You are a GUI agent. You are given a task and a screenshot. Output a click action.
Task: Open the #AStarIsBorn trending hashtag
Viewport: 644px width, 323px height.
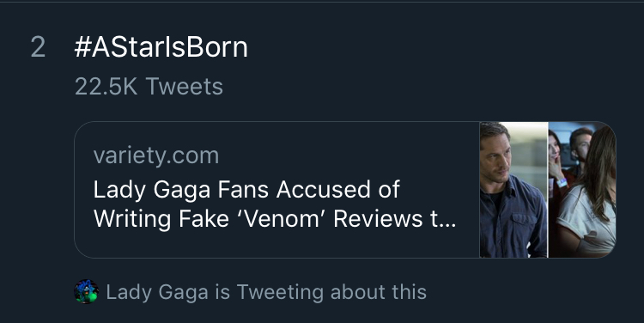[161, 47]
